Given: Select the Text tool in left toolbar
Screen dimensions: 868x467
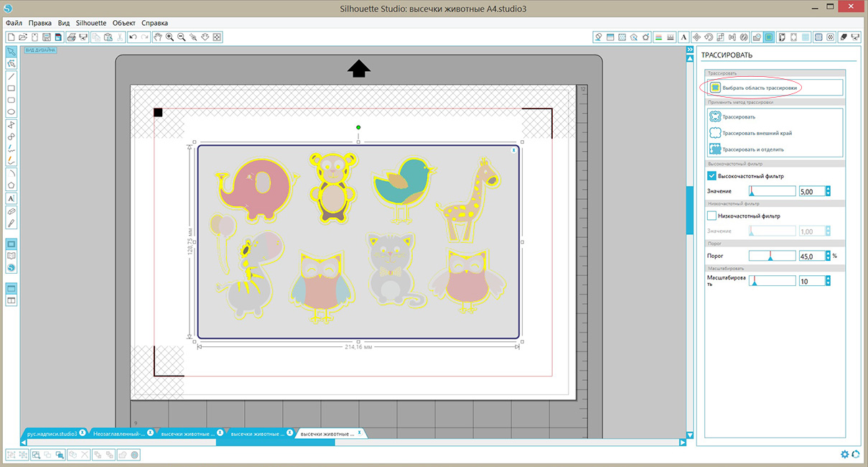Looking at the screenshot, I should [11, 198].
